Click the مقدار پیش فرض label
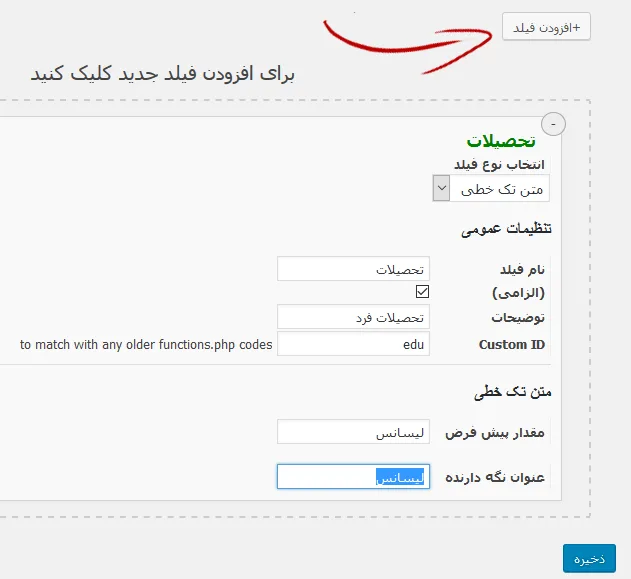Screen dimensions: 631x579 (x=495, y=433)
